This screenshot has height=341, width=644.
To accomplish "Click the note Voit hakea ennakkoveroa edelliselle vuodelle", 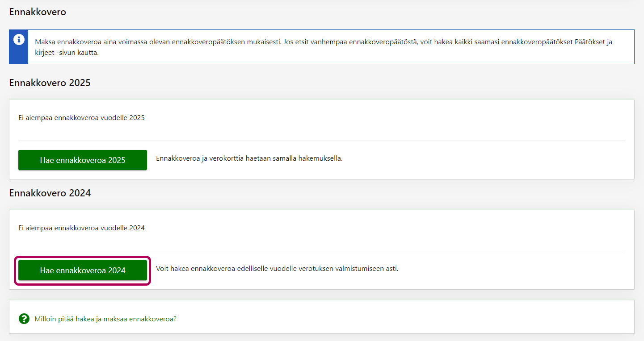I will click(x=277, y=269).
